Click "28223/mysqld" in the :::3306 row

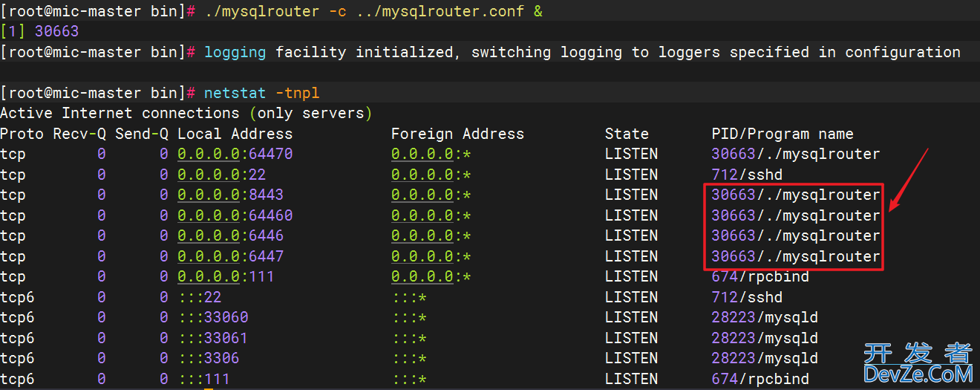point(765,358)
